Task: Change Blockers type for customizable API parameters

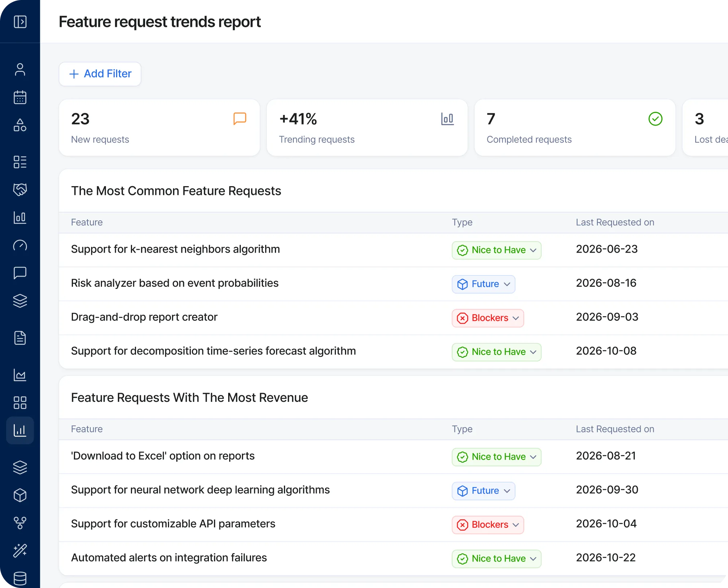Action: (488, 525)
